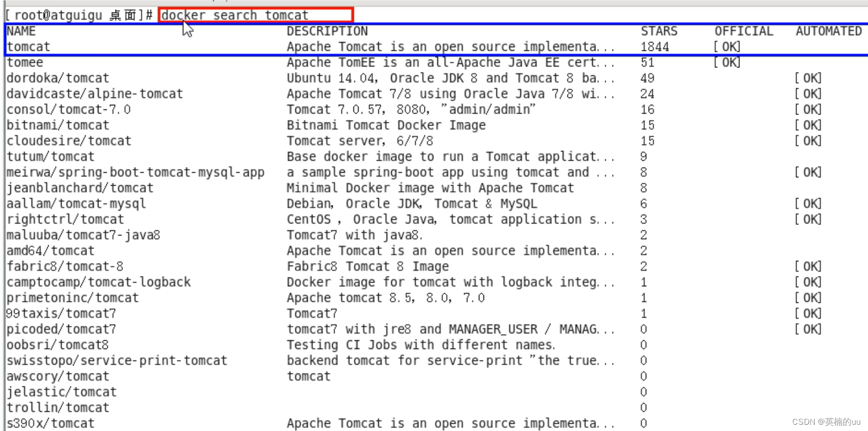Click the stars value 24
Viewport: 868px width, 431px height.
648,94
